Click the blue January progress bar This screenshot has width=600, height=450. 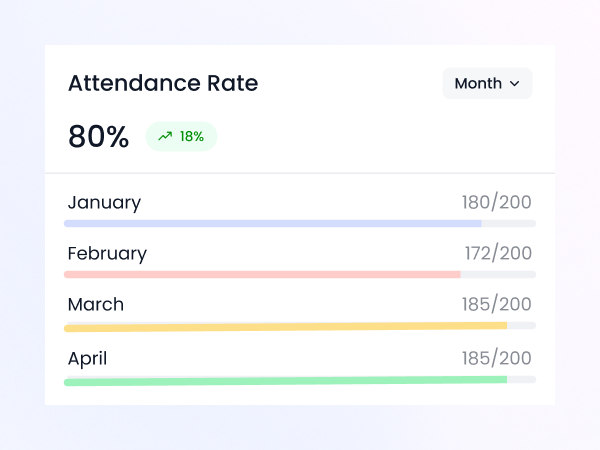[x=272, y=223]
